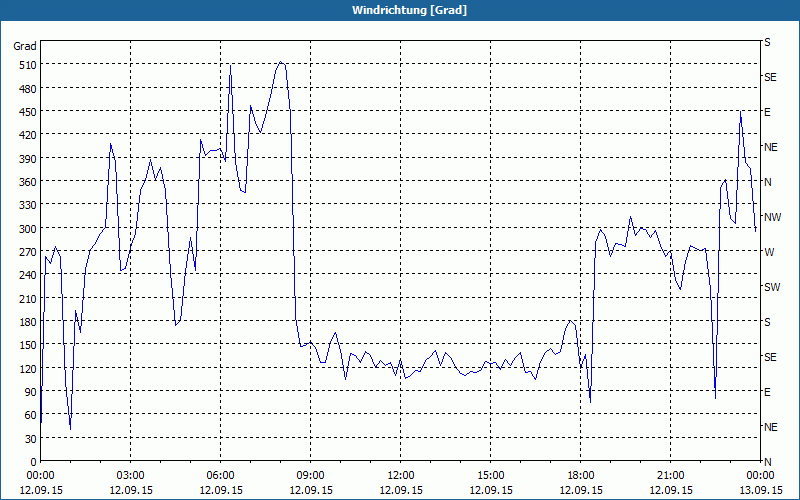
Task: Click the 360 y-axis value
Action: tap(28, 182)
